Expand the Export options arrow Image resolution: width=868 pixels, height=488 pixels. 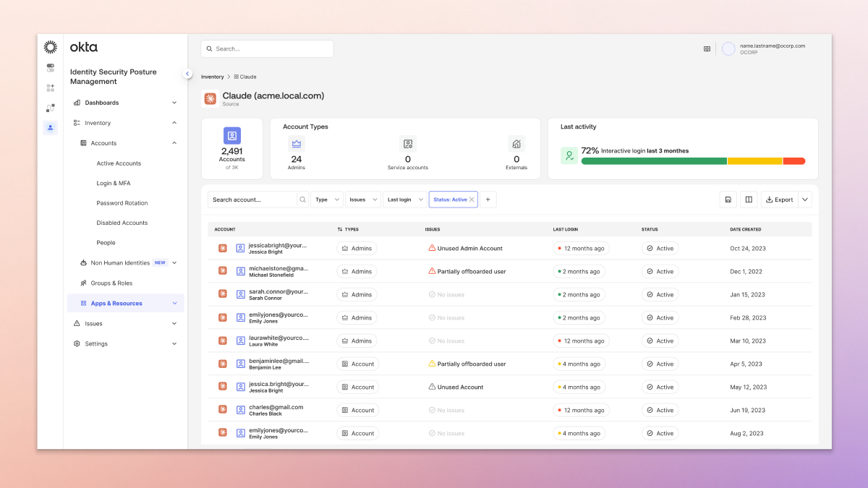pos(805,200)
